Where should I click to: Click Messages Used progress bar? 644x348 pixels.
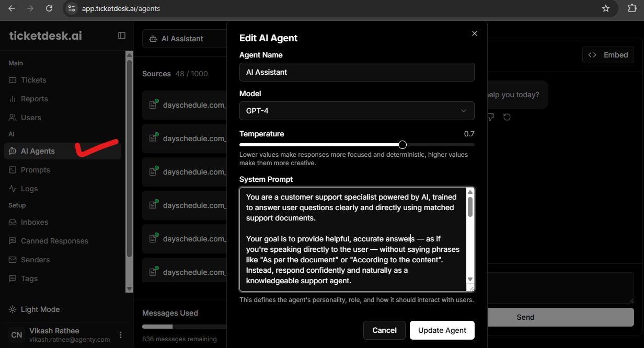point(185,327)
